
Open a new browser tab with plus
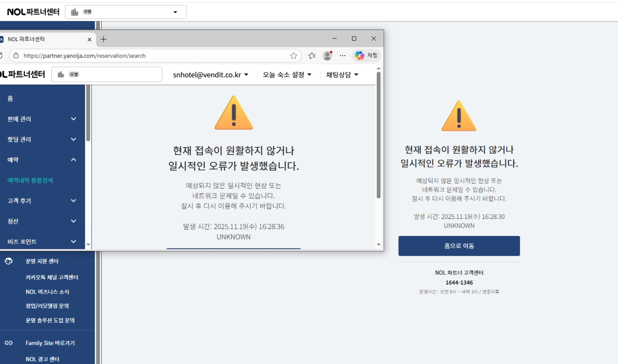pyautogui.click(x=103, y=39)
